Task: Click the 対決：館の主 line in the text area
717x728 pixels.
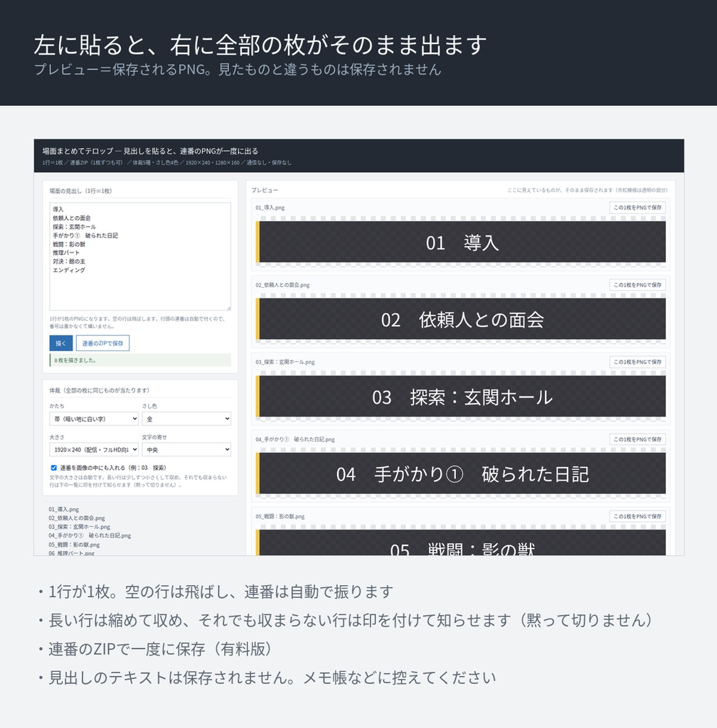Action: [69, 262]
